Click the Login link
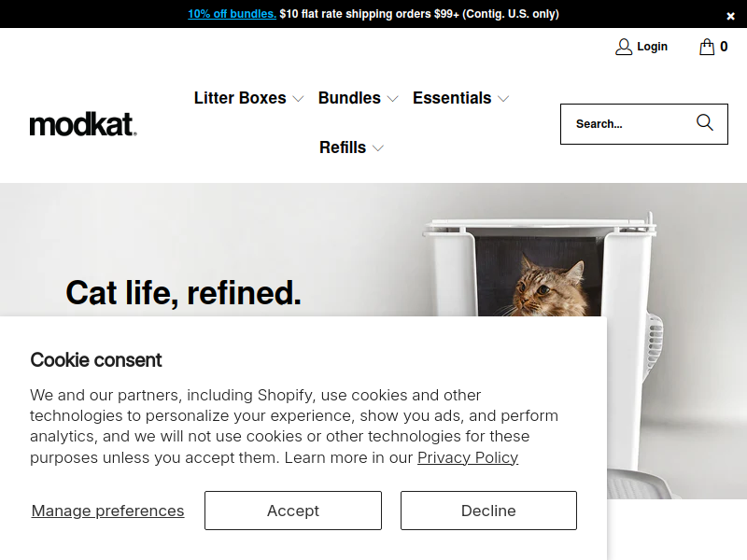The height and width of the screenshot is (560, 747). click(x=652, y=47)
